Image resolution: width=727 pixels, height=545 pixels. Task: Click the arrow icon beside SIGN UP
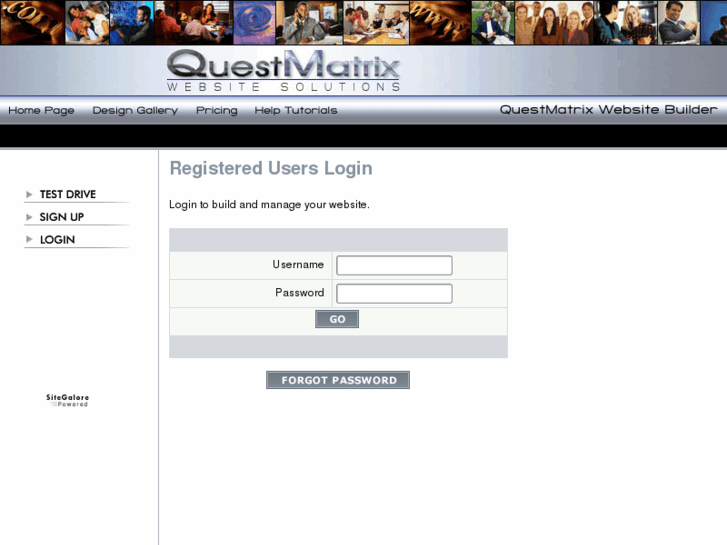point(29,217)
